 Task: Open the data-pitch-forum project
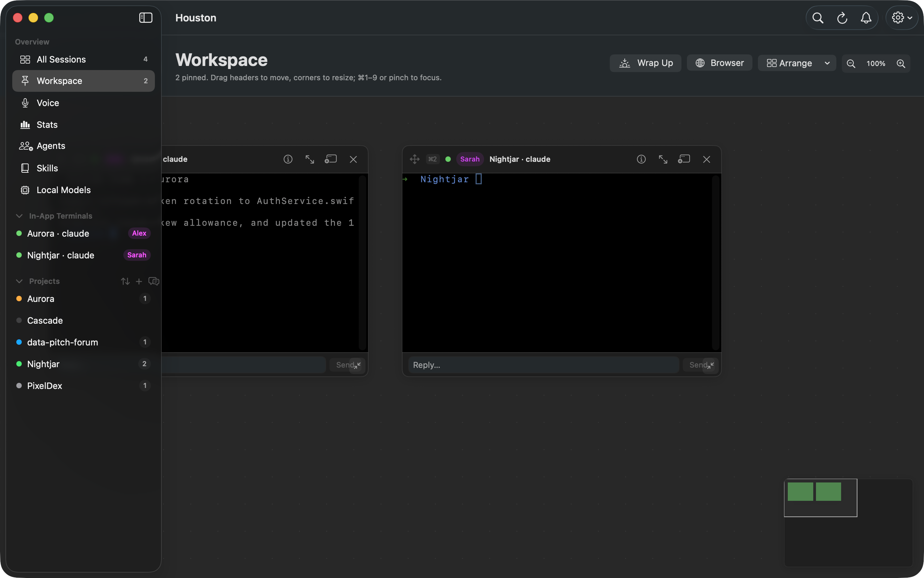point(83,342)
